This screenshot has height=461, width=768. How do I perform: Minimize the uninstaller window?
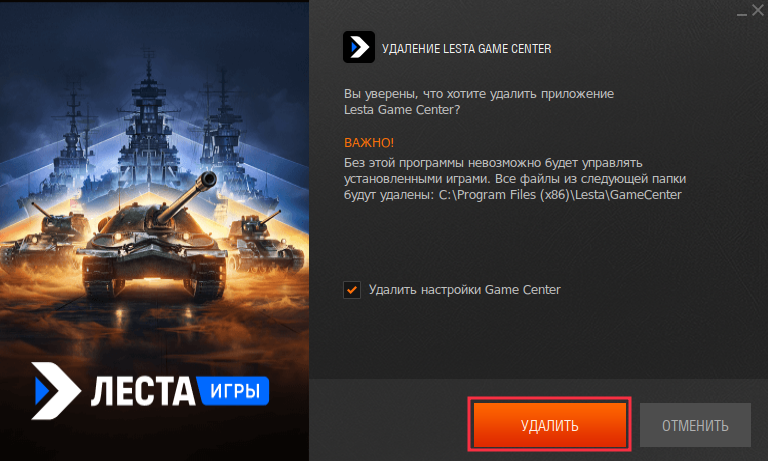(742, 12)
